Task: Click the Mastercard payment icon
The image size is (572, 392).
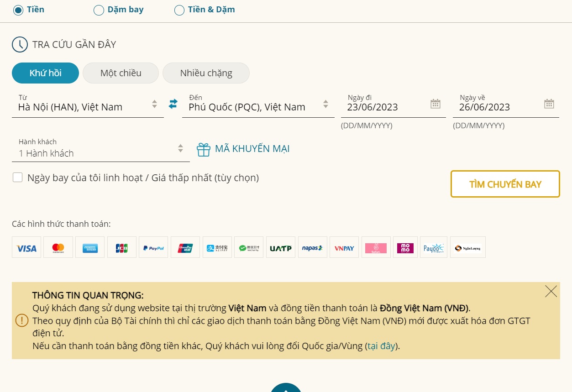Action: pos(58,247)
